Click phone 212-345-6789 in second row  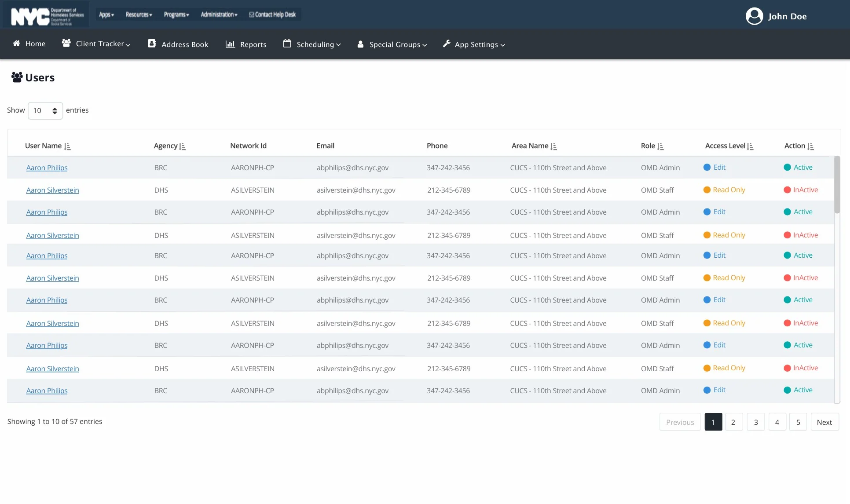pos(449,190)
